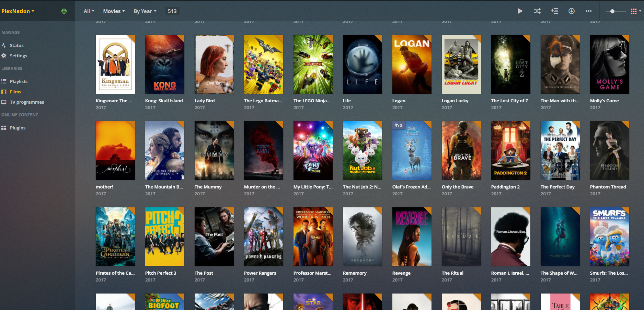Open the Phantom Thread poster
644x310 pixels.
click(x=610, y=150)
